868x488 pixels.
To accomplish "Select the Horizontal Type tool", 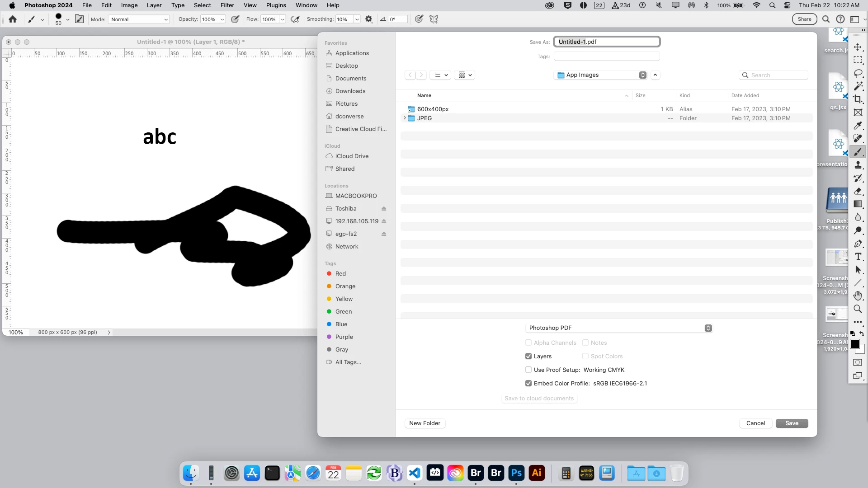I will tap(858, 257).
